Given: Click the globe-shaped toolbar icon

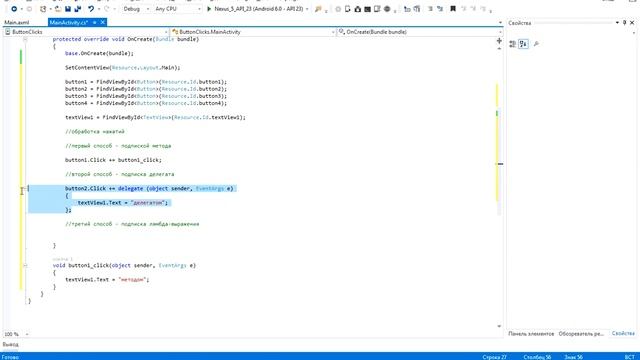Looking at the screenshot, I should point(387,9).
